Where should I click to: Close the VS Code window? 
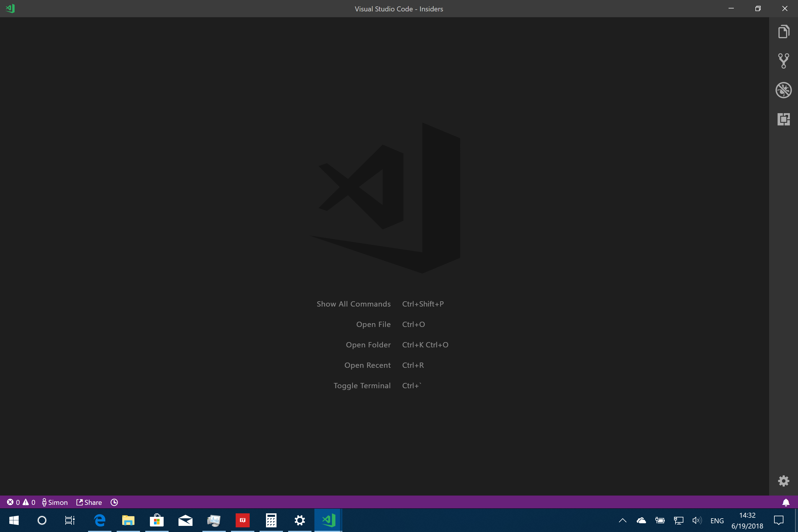785,8
